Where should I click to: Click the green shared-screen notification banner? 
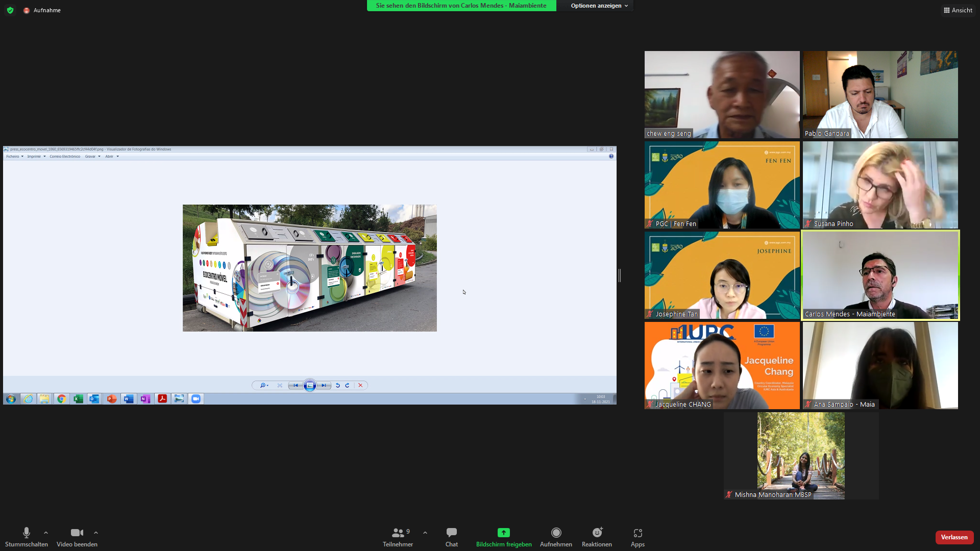click(x=461, y=6)
